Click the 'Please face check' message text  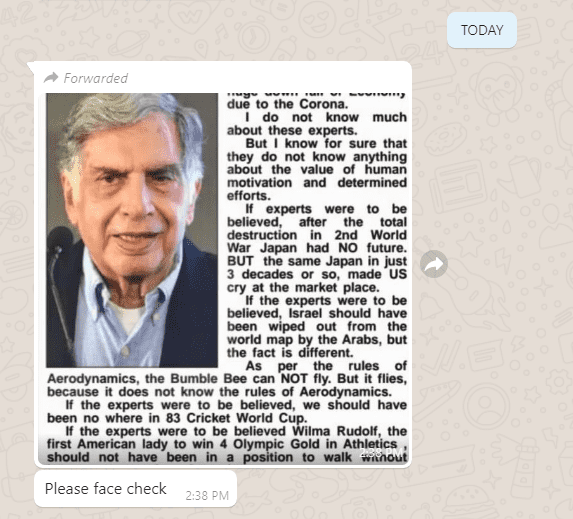click(106, 489)
